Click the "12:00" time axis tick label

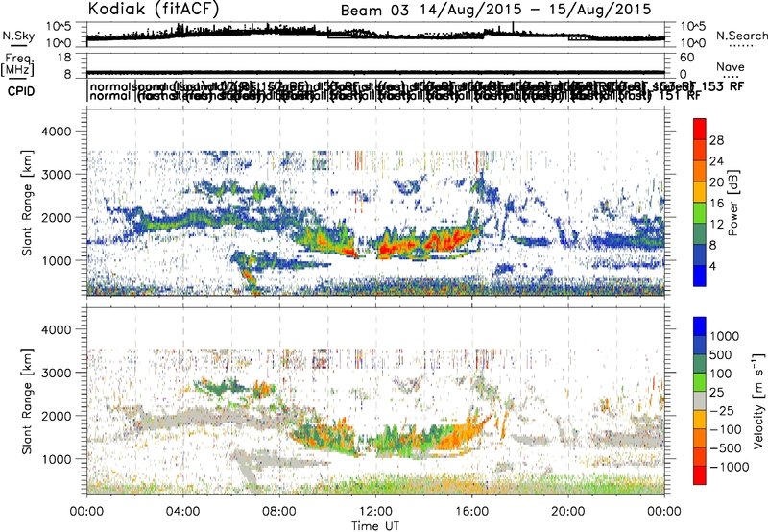(375, 512)
